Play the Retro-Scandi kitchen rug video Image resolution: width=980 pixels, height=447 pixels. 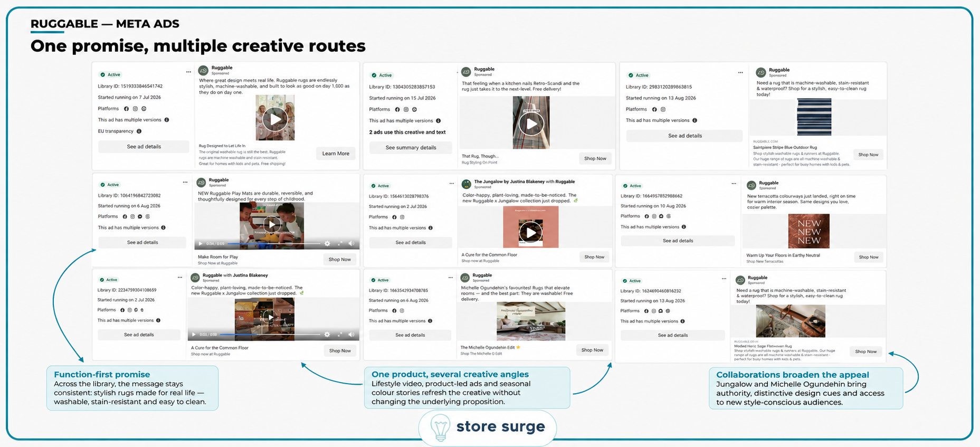coord(531,125)
